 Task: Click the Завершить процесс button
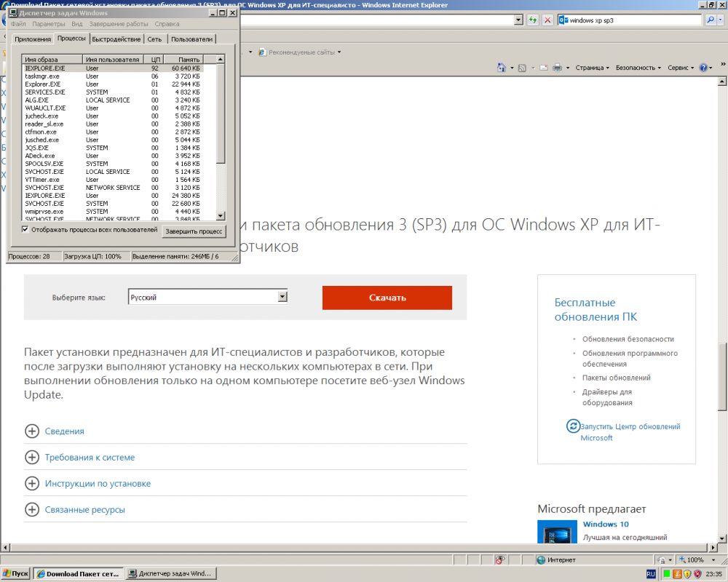(x=194, y=231)
